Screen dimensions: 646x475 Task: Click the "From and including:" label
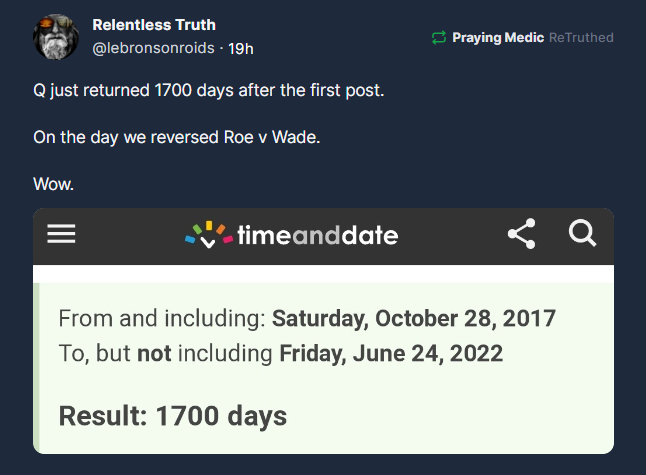163,319
